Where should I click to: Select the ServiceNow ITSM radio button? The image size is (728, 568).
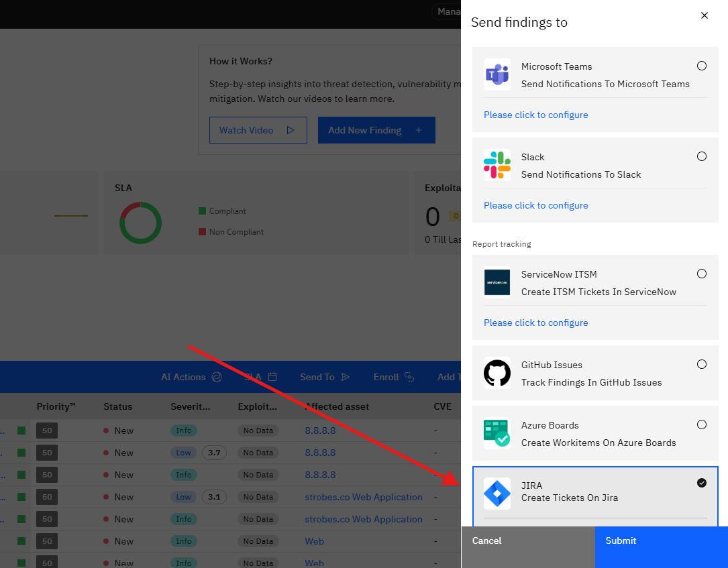pos(702,274)
